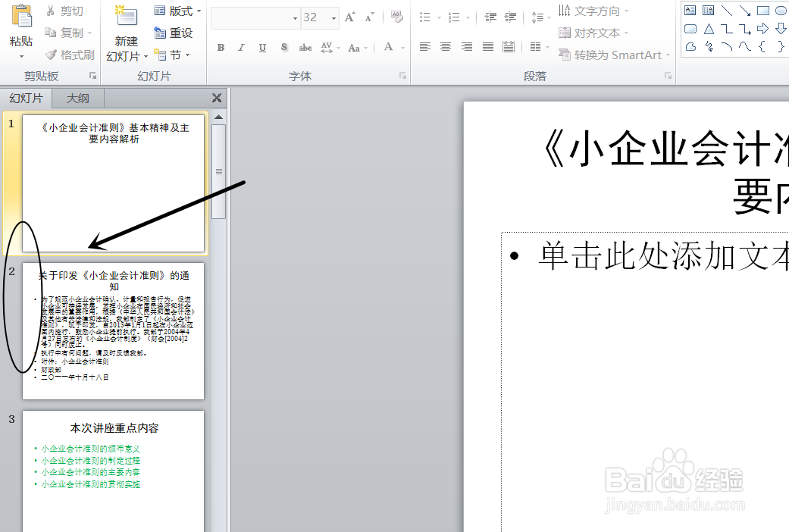Select the oval shape in the shapes gallery

[781, 11]
